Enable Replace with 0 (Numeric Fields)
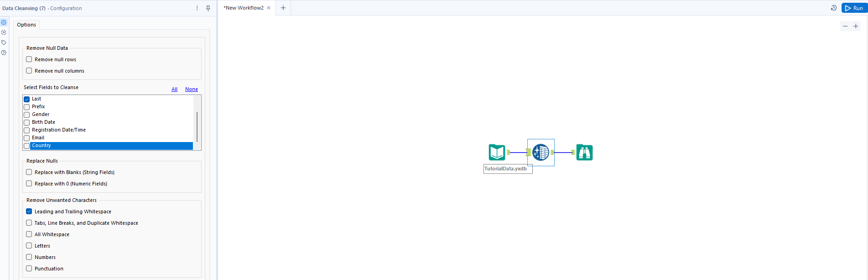This screenshot has height=280, width=868. tap(29, 184)
